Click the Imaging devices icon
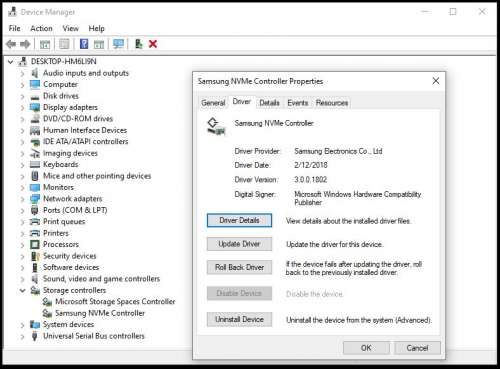Image resolution: width=500 pixels, height=369 pixels. click(35, 153)
